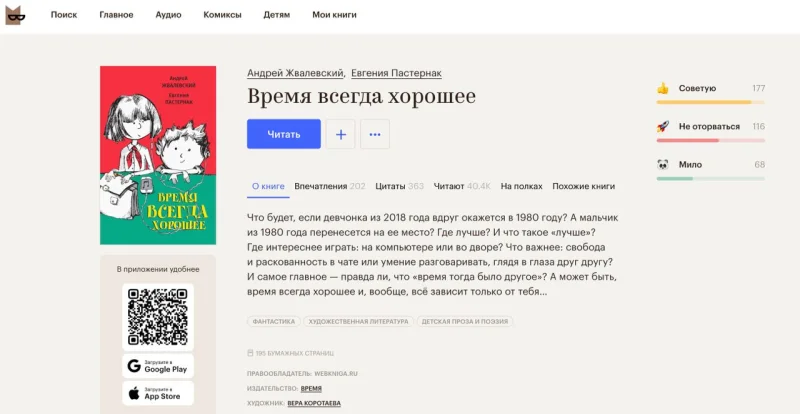Viewport: 800px width, 414px height.
Task: Click the Не оторваться label text
Action: 709,127
